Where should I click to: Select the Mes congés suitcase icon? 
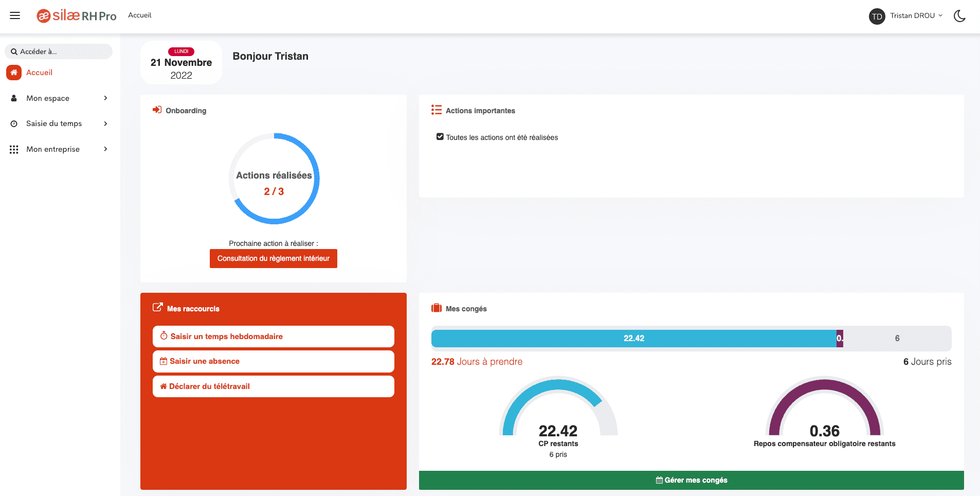pos(436,308)
